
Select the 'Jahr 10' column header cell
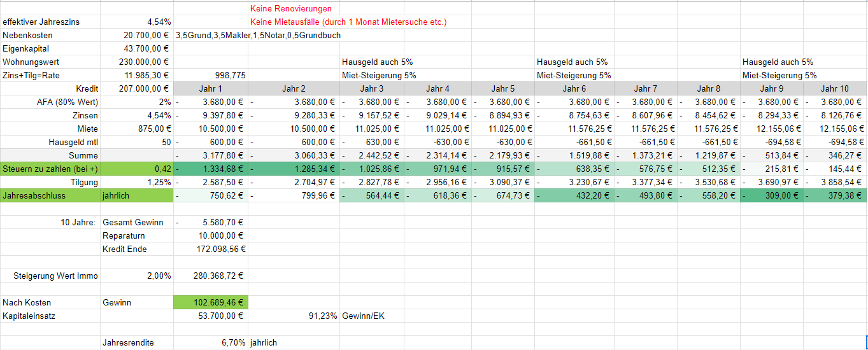pos(835,88)
